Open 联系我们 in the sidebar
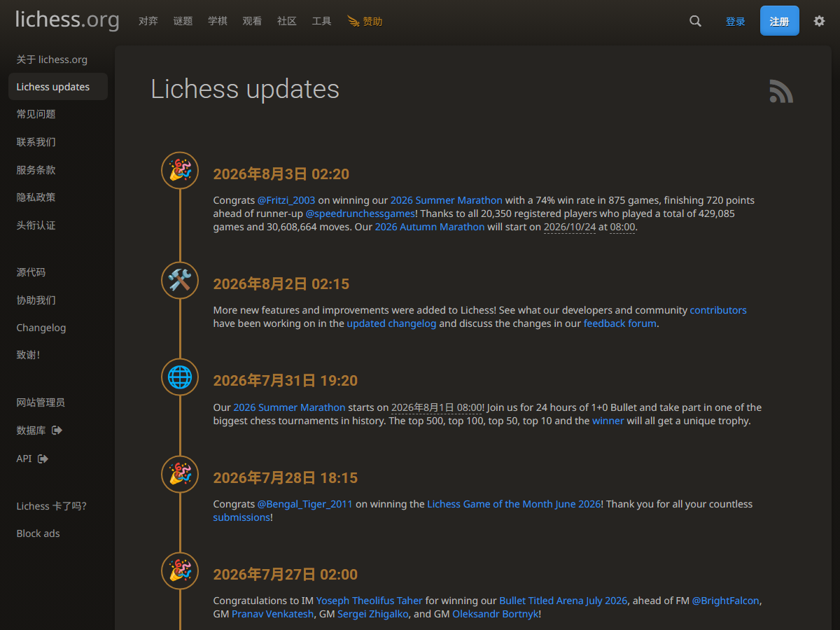This screenshot has width=840, height=630. pos(58,142)
